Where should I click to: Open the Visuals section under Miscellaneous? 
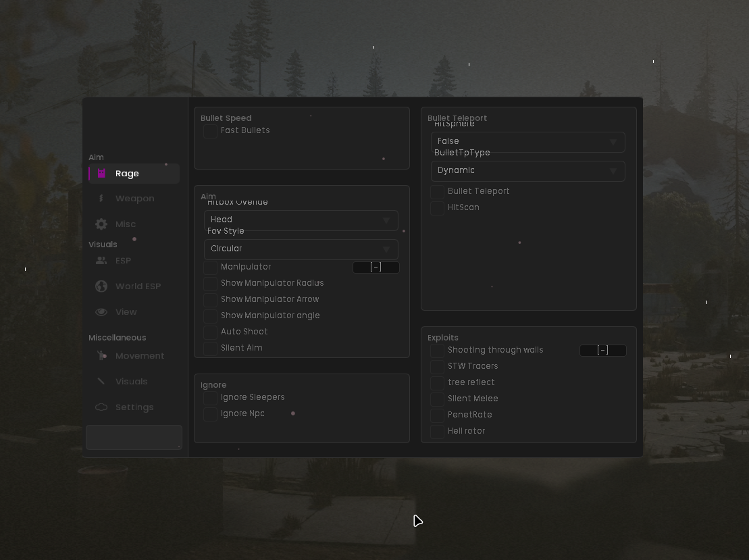(134, 381)
